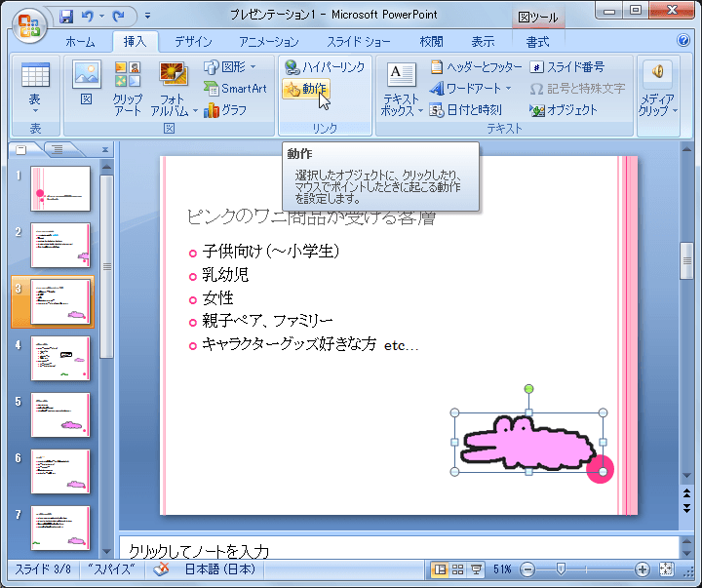Close the slides thumbnail pane
Screen dimensions: 702x588
104,149
